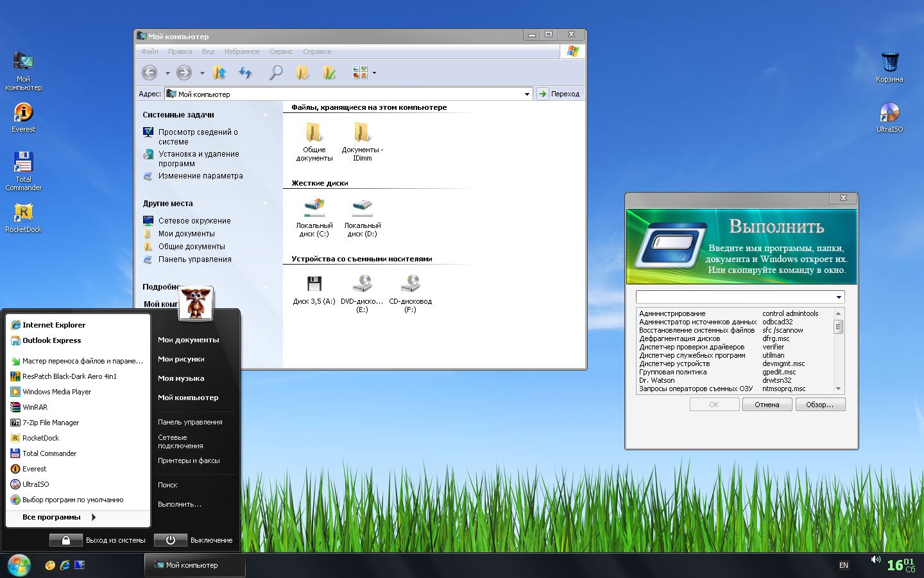Select the DVD drive (E:) icon
The width and height of the screenshot is (924, 578).
[363, 285]
